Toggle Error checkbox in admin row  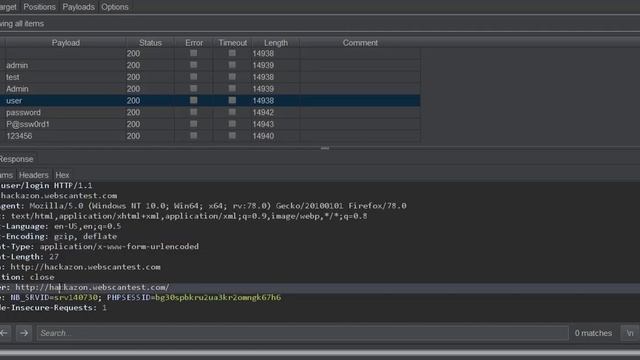[x=193, y=65]
